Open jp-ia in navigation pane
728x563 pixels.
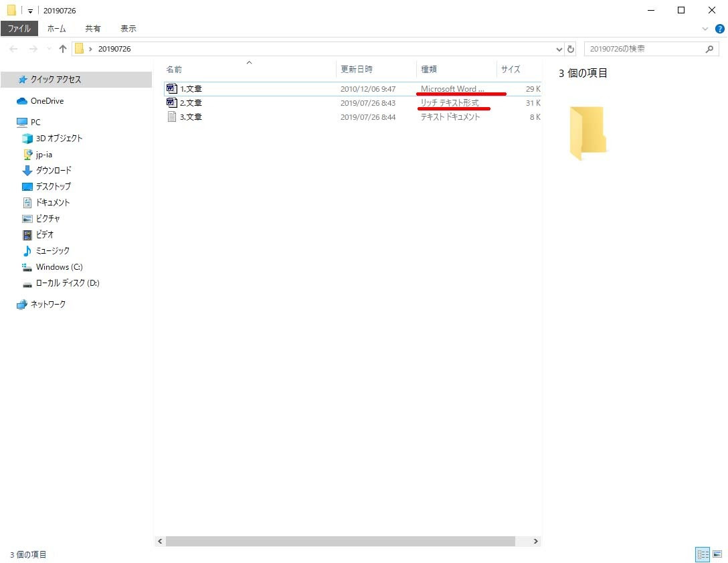click(x=43, y=155)
